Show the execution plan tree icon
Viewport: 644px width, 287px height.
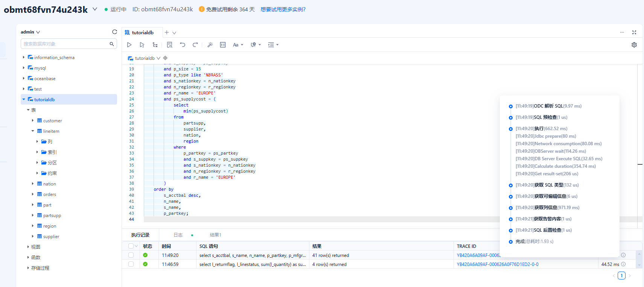[155, 45]
